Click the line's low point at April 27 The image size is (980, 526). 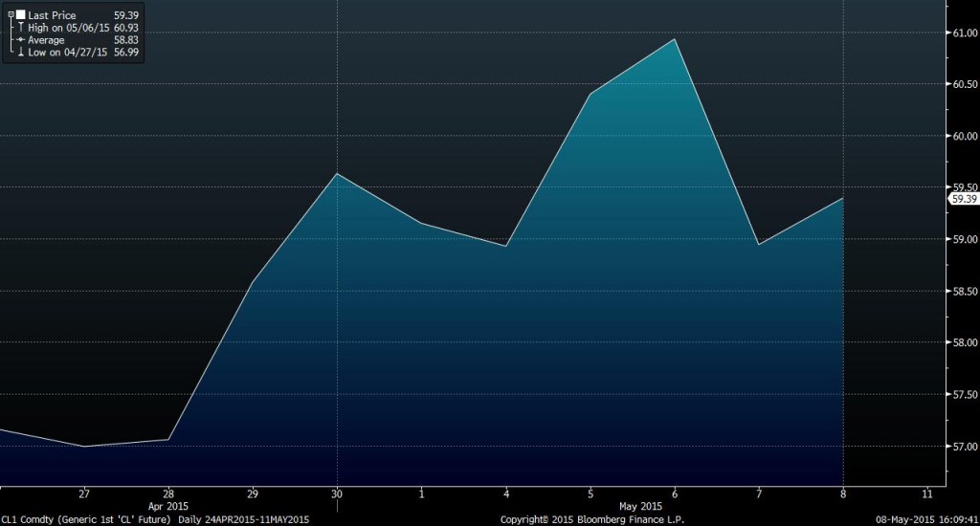(84, 447)
